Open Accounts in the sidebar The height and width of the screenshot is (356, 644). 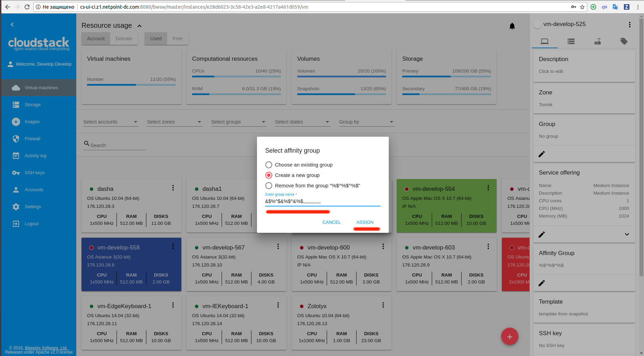[x=39, y=190]
